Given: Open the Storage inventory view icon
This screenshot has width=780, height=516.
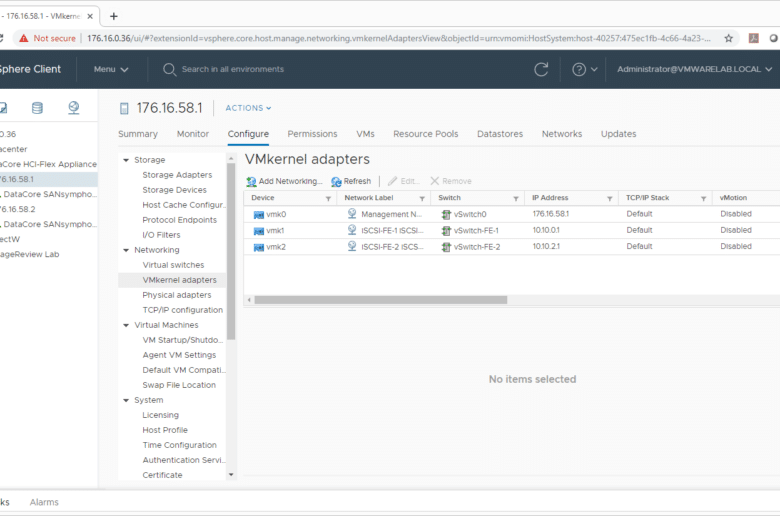Looking at the screenshot, I should coord(37,107).
